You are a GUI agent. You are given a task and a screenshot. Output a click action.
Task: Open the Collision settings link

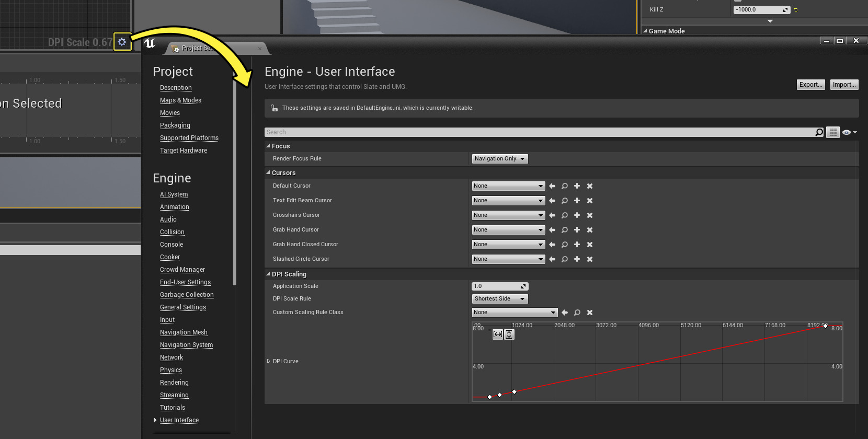click(x=172, y=232)
